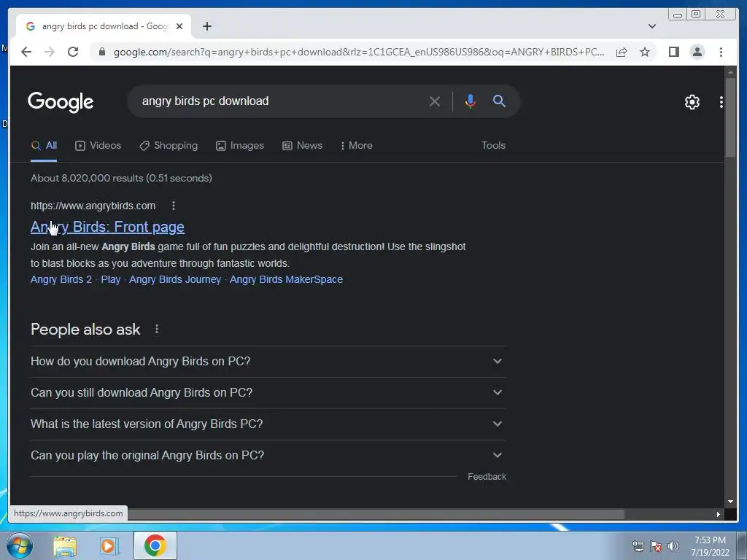Open the Angry Birds Journey sitelink

(x=175, y=279)
